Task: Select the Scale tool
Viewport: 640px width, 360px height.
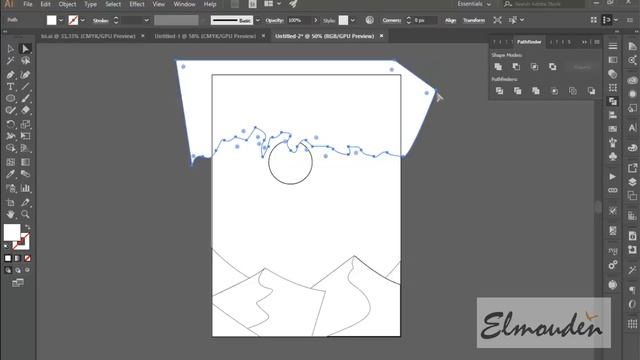Action: pyautogui.click(x=25, y=124)
